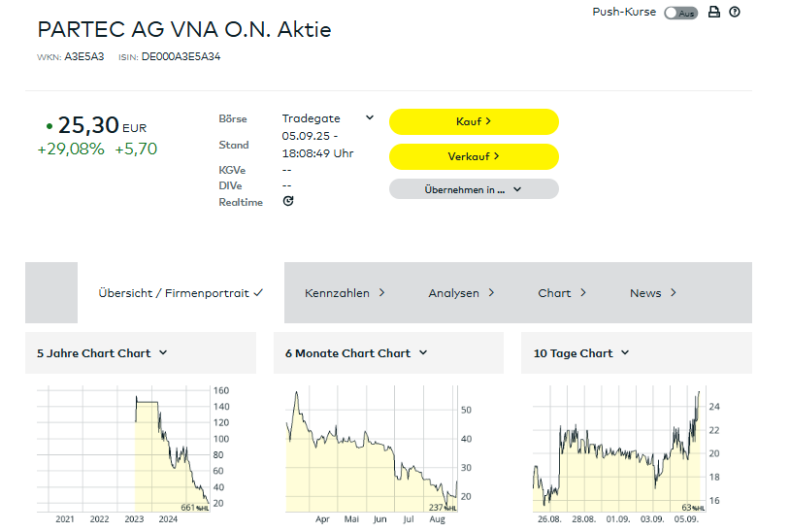Switch to the Kennzahlen tab
The image size is (790, 532).
pos(345,293)
